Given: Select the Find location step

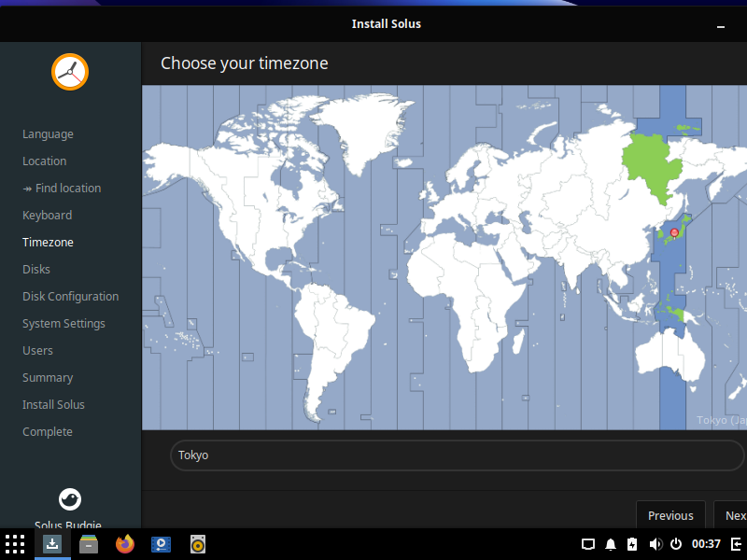Looking at the screenshot, I should 62,189.
